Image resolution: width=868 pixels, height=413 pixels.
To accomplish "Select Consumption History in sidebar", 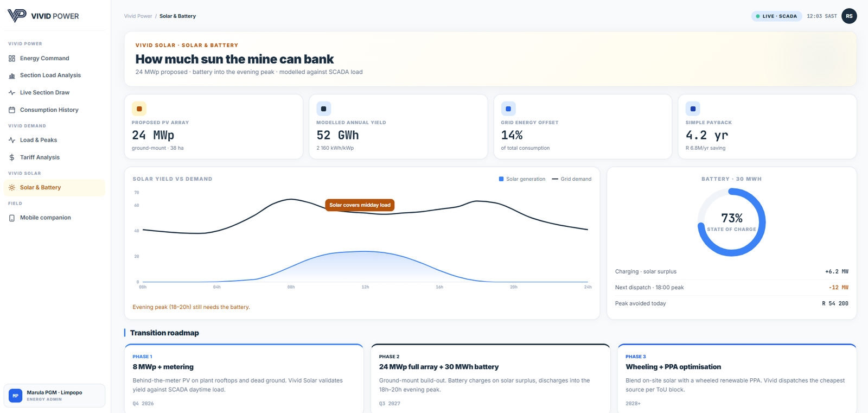I will pos(54,110).
